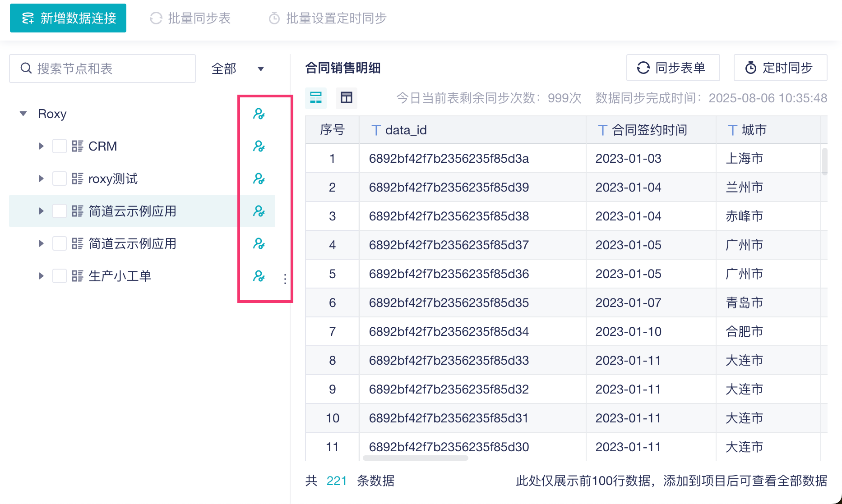Screen dimensions: 842x504
Task: Click 批量设置定时同步 in the top toolbar
Action: tap(328, 18)
